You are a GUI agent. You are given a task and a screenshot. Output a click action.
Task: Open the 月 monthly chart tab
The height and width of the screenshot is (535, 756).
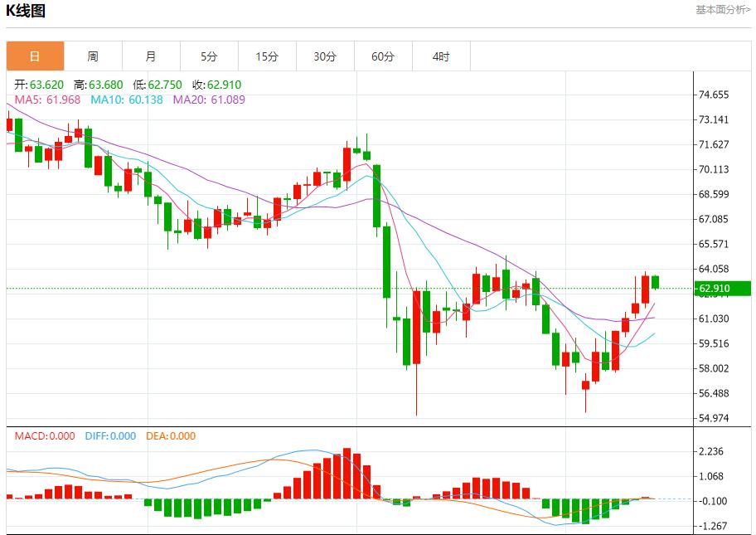(151, 56)
